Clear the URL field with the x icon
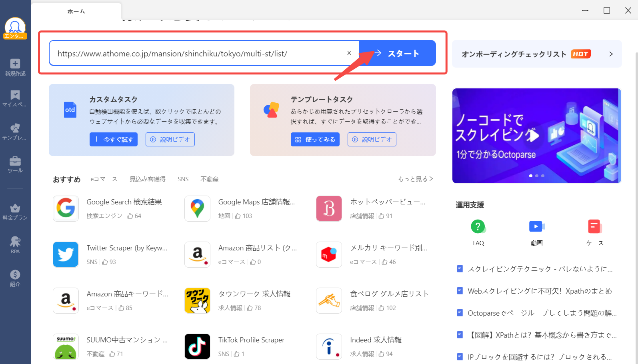The image size is (638, 364). pyautogui.click(x=349, y=53)
